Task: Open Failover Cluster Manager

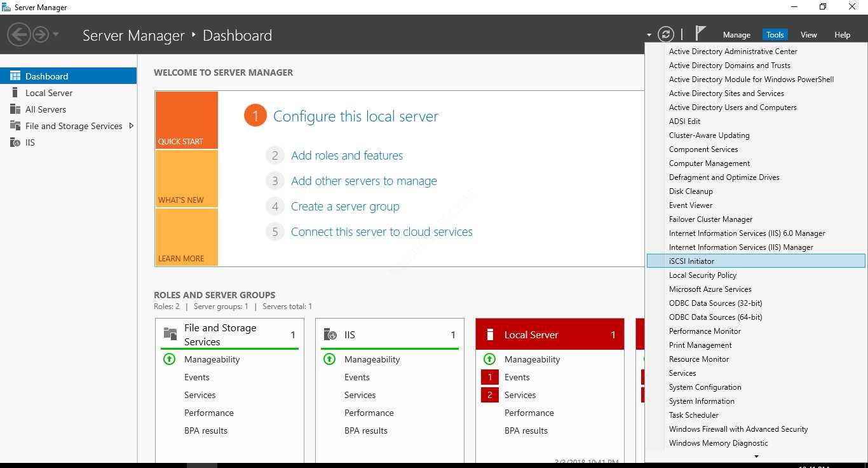Action: pyautogui.click(x=756, y=219)
